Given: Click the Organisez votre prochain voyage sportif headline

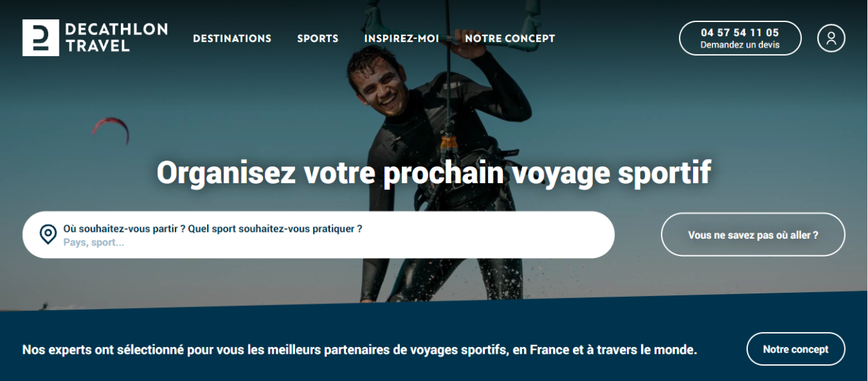Looking at the screenshot, I should tap(434, 172).
